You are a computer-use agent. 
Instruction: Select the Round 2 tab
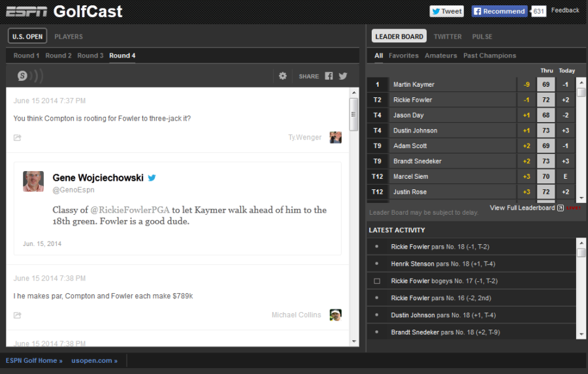point(59,55)
